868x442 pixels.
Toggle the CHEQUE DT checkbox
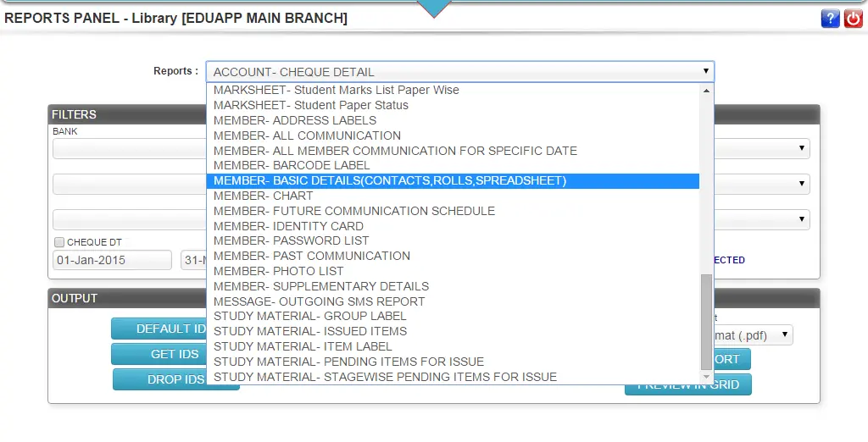[59, 242]
